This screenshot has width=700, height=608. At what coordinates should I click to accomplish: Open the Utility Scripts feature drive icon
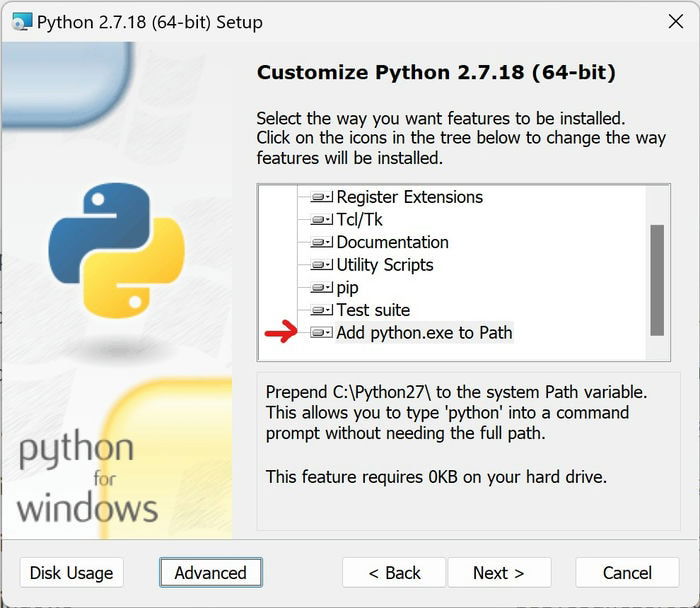pos(321,265)
